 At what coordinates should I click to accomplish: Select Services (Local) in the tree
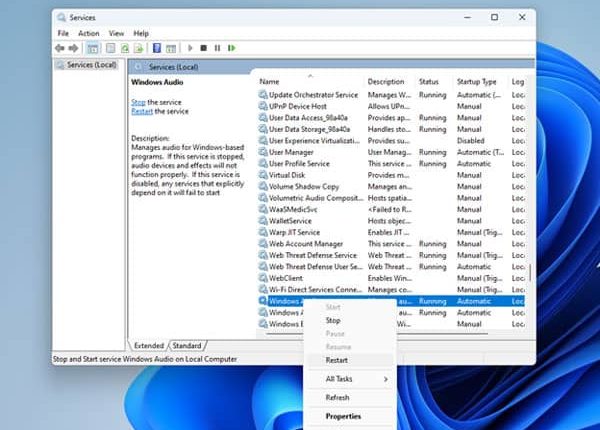click(x=91, y=65)
